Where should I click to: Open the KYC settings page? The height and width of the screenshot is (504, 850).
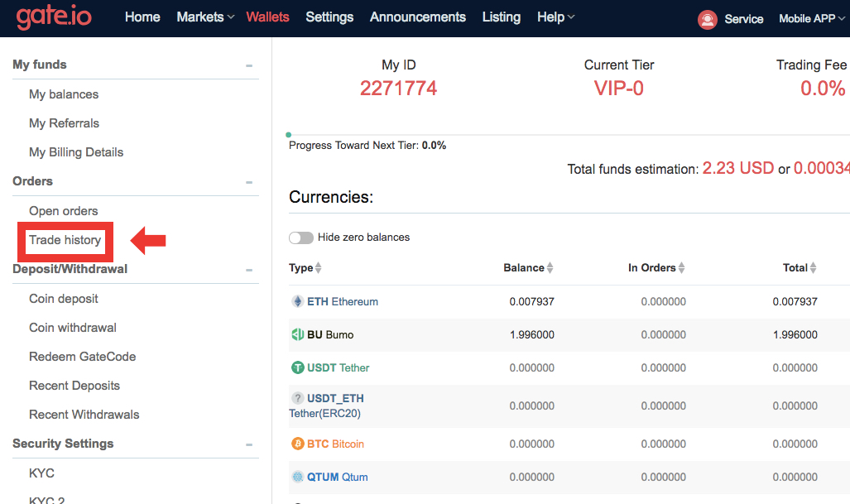click(41, 473)
